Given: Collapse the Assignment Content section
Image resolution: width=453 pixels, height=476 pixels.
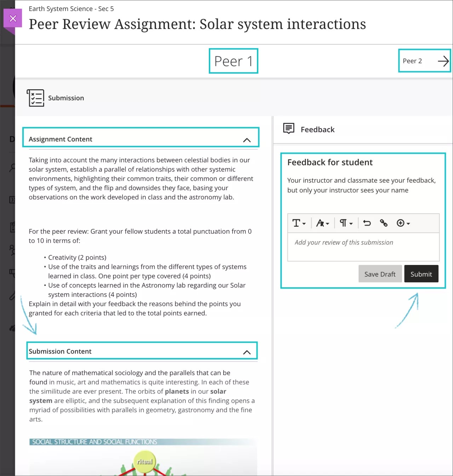Looking at the screenshot, I should pyautogui.click(x=247, y=140).
